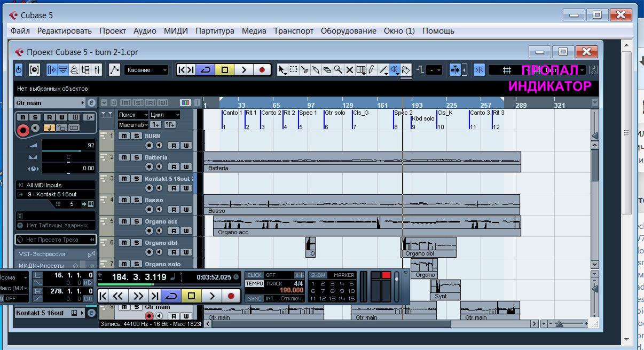Image resolution: width=644 pixels, height=350 pixels.
Task: Start playback from the project toolbar
Action: point(244,69)
